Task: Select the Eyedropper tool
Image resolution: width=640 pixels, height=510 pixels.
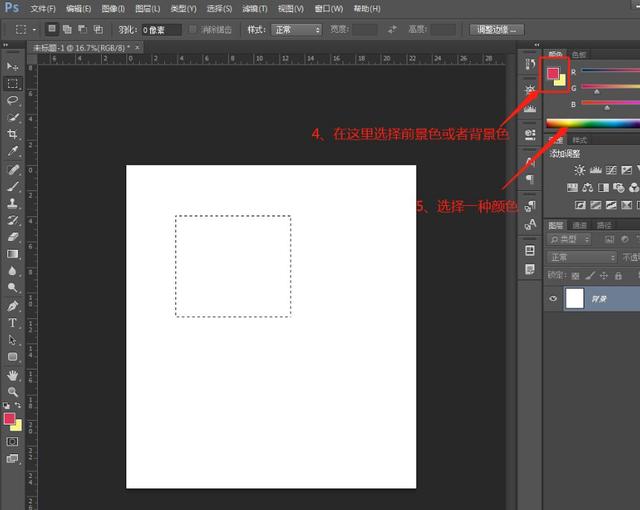Action: [x=12, y=151]
